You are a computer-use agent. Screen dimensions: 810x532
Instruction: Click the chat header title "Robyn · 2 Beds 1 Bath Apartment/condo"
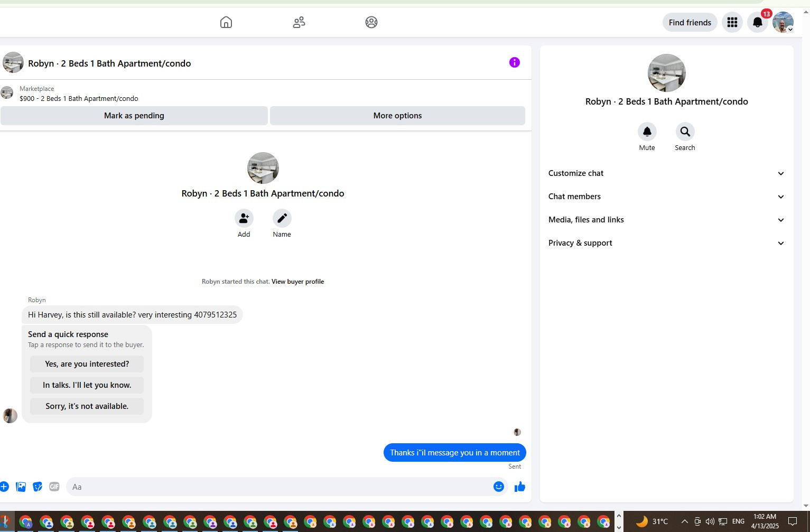click(109, 63)
